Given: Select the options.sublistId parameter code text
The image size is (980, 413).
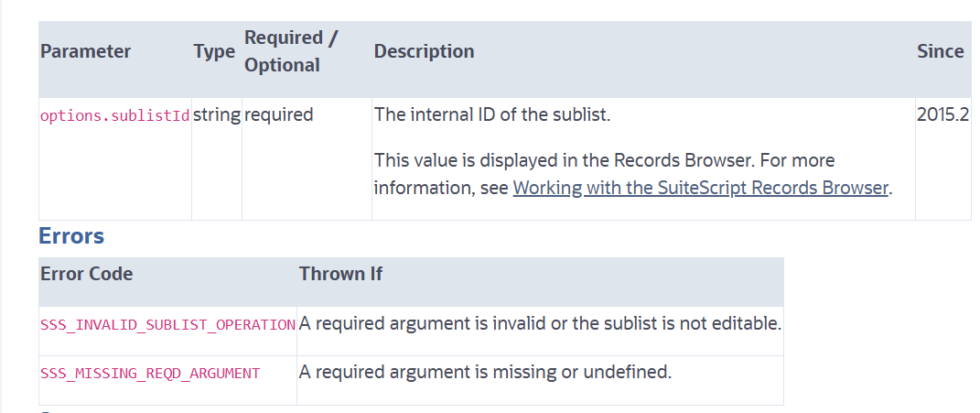Looking at the screenshot, I should (x=114, y=116).
